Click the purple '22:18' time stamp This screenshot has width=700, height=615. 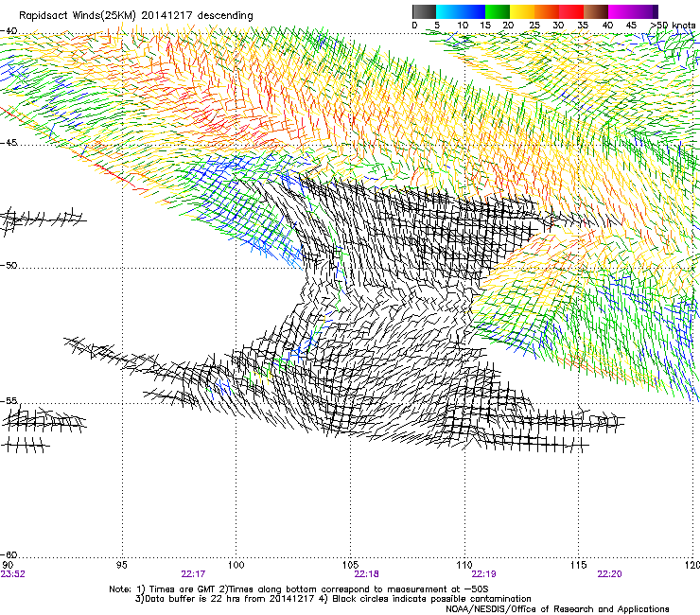pyautogui.click(x=366, y=574)
